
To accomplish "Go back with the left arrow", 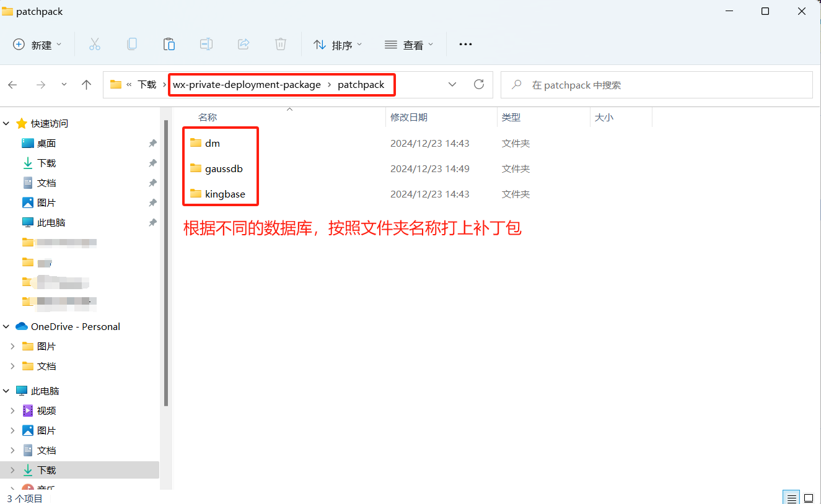I will click(12, 85).
